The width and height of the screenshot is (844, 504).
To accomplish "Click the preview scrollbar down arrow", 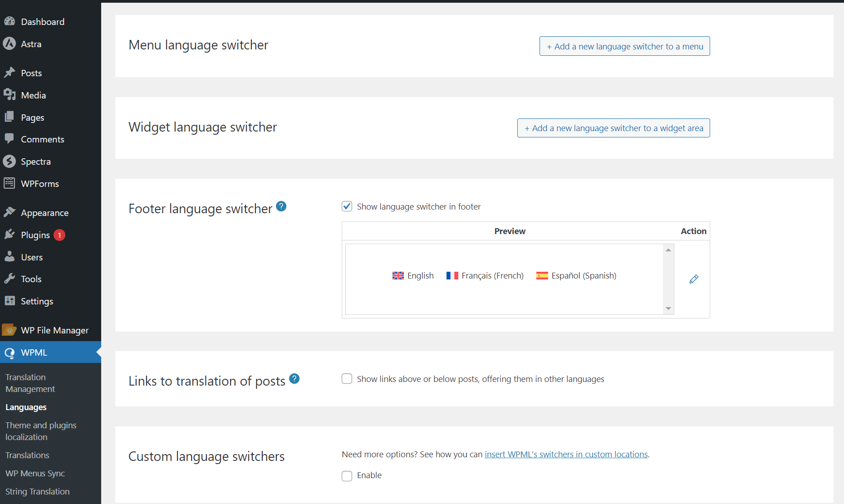I will [x=668, y=308].
